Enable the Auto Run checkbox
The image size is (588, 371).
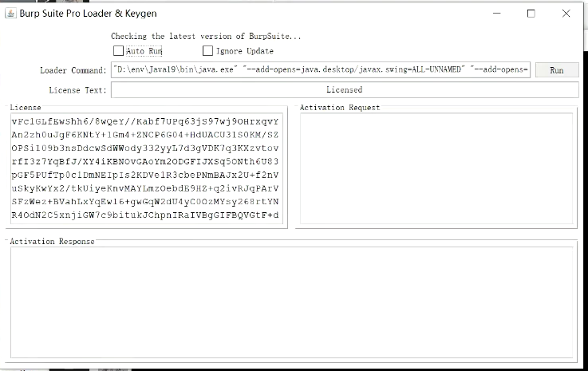coord(119,50)
